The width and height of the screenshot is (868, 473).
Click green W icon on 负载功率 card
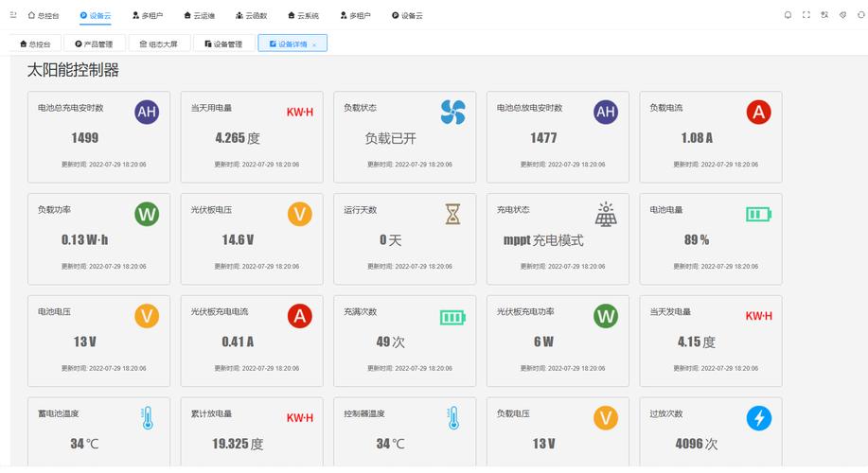(x=147, y=214)
